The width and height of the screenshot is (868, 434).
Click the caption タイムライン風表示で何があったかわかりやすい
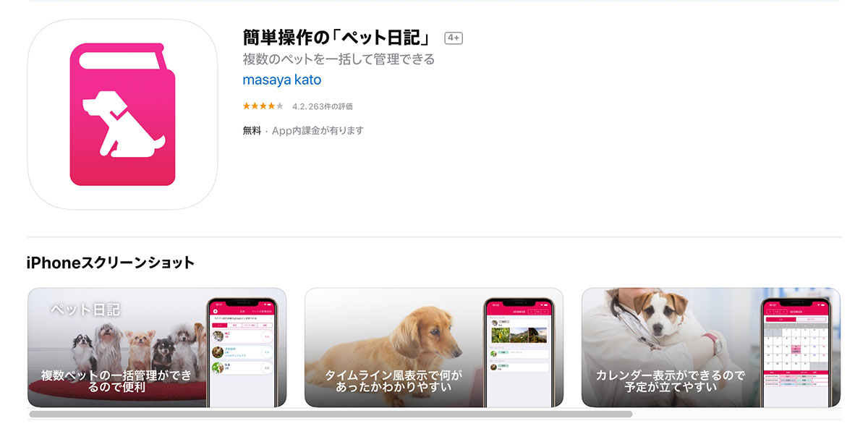pos(393,381)
